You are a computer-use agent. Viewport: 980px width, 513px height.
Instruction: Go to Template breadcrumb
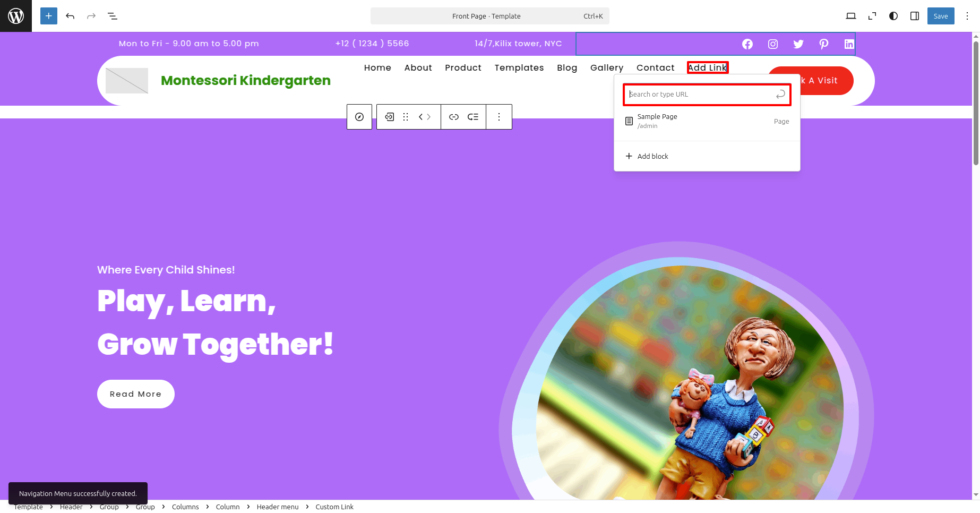point(28,507)
